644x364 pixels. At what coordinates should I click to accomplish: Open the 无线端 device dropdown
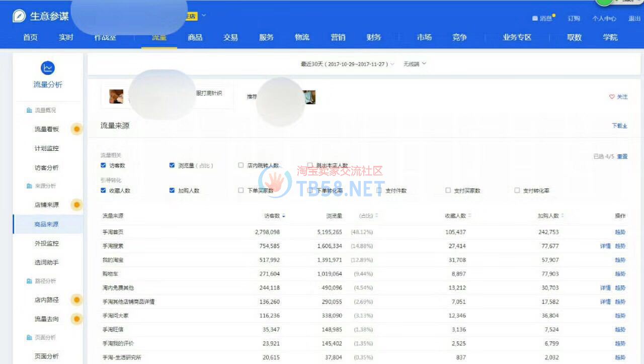pos(415,64)
